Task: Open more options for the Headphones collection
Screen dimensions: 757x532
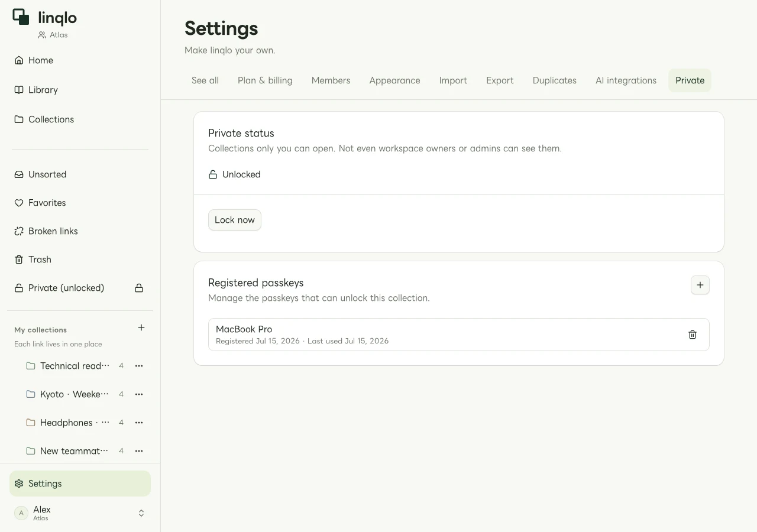Action: [x=139, y=423]
